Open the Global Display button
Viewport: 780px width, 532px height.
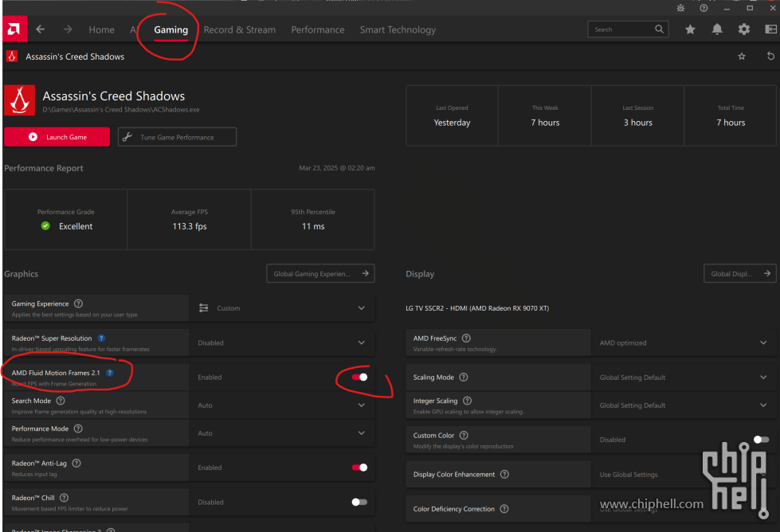pos(739,273)
